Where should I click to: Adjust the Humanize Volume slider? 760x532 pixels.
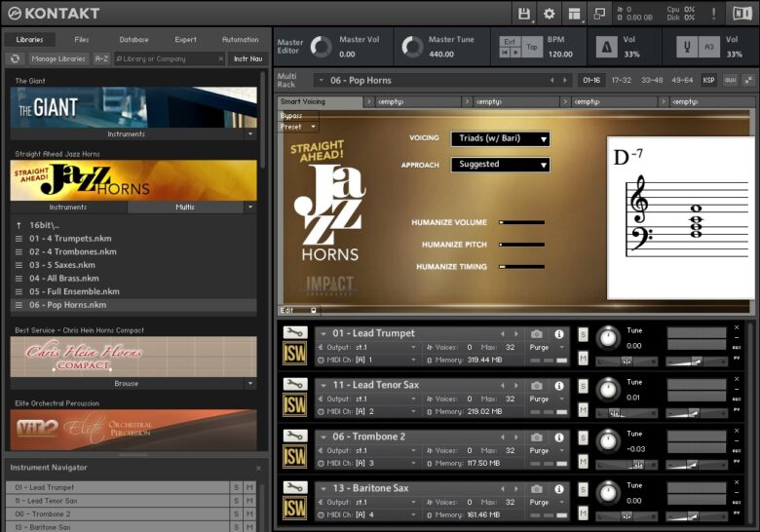pos(521,222)
